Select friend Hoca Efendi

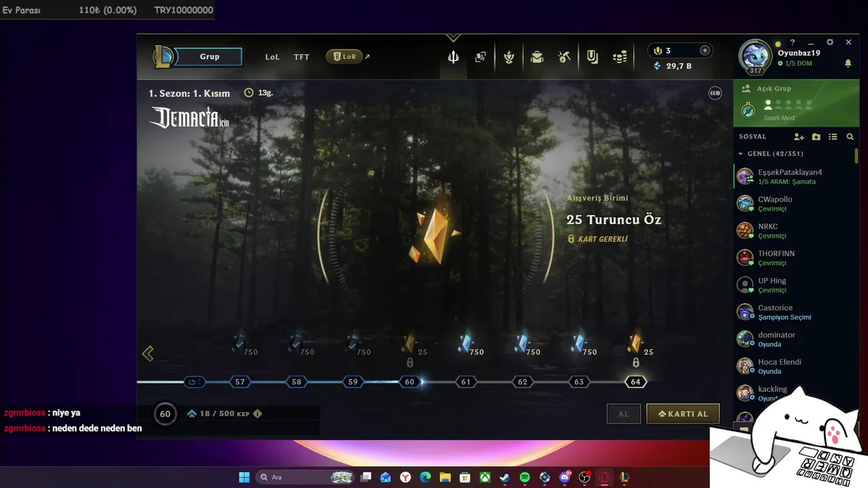point(793,366)
